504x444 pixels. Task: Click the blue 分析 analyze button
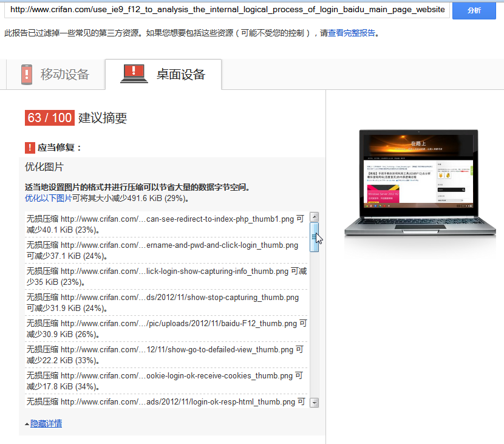(x=474, y=10)
